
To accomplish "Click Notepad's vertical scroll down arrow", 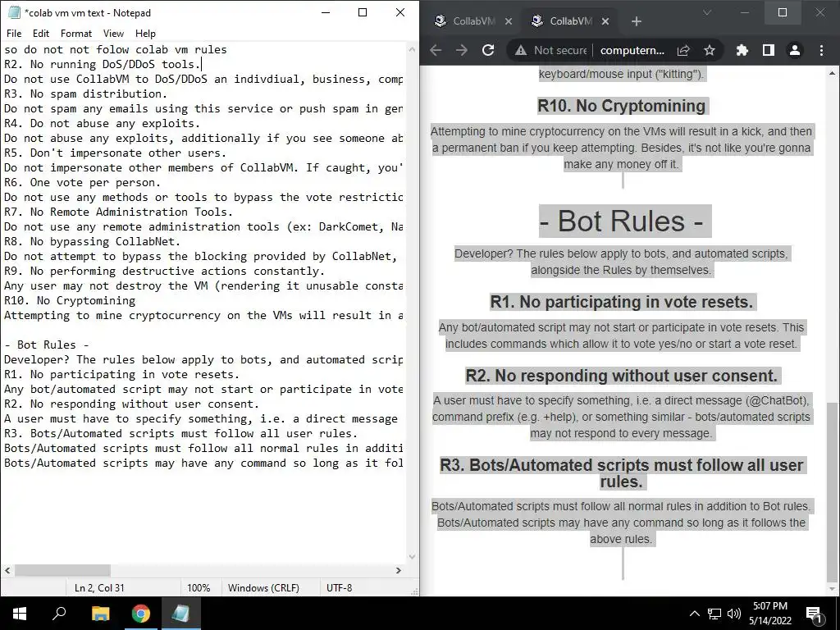I will (x=412, y=557).
